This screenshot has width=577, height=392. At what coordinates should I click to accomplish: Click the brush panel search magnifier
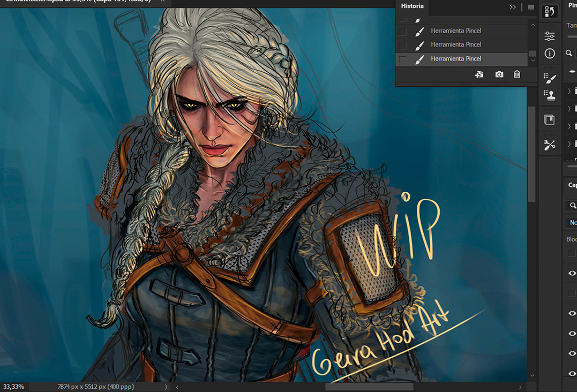569,54
